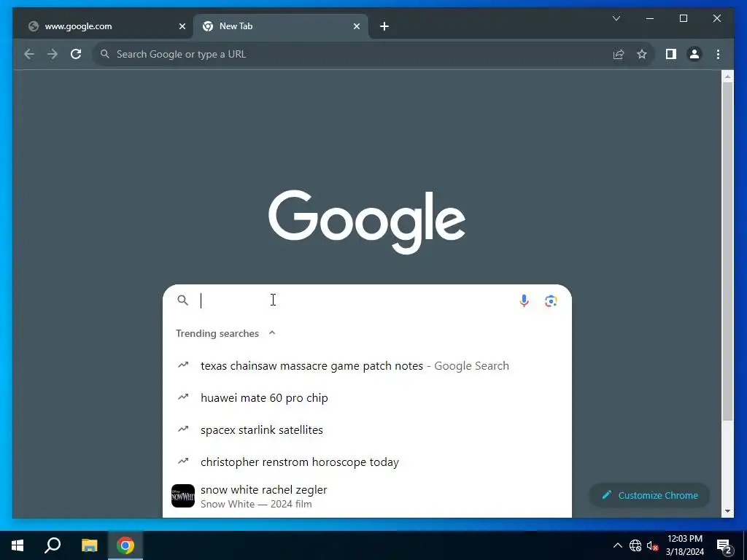This screenshot has height=560, width=747.
Task: Click the scrollbar up arrow
Action: [727, 76]
